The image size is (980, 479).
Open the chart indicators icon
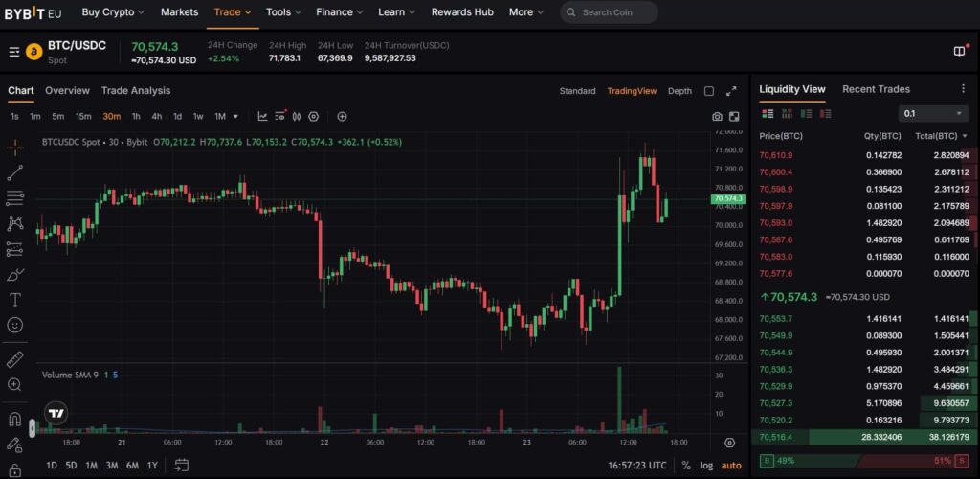point(262,116)
